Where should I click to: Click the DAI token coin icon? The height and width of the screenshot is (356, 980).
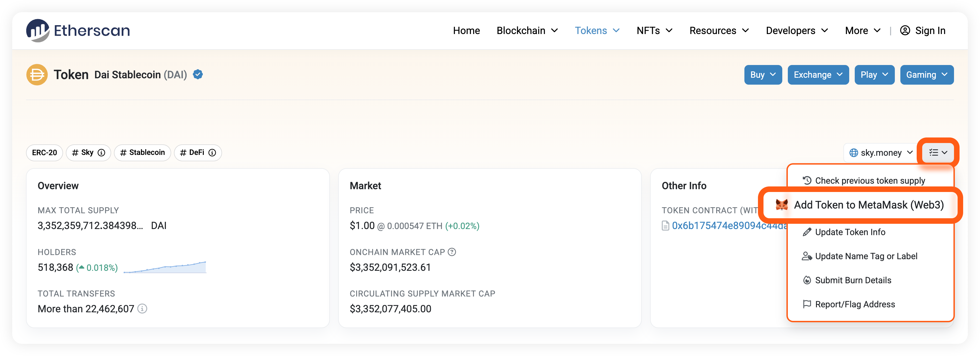(x=37, y=75)
